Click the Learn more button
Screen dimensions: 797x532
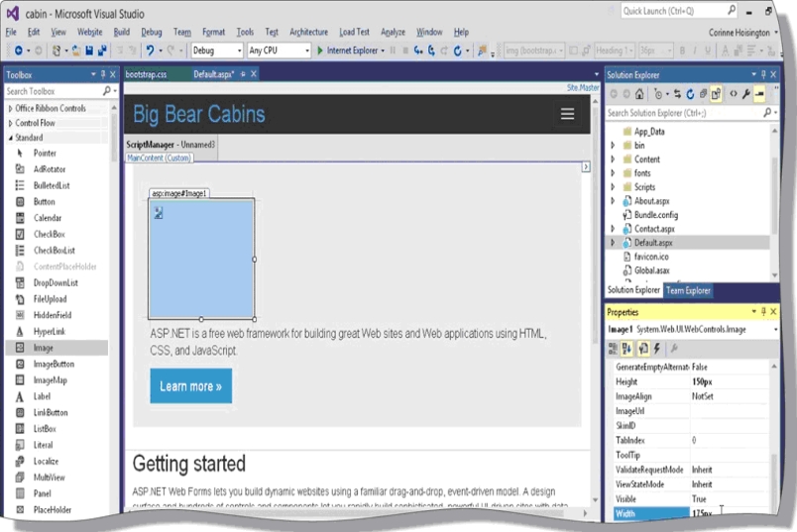point(190,386)
